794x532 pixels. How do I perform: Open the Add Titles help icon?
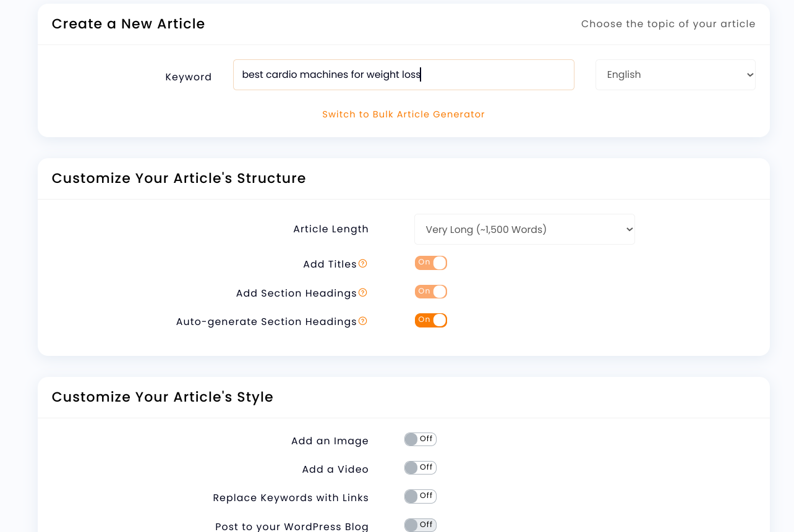[x=363, y=264]
